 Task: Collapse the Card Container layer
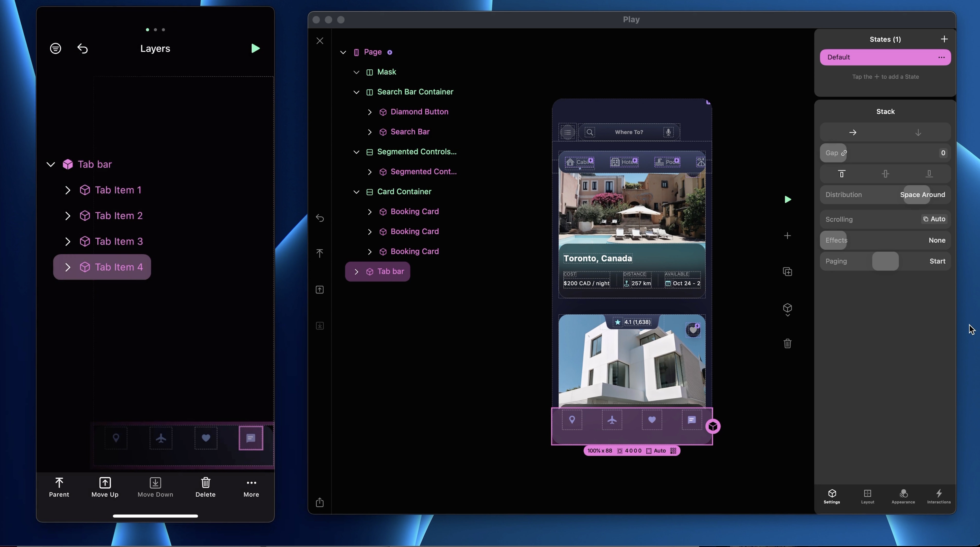coord(356,192)
